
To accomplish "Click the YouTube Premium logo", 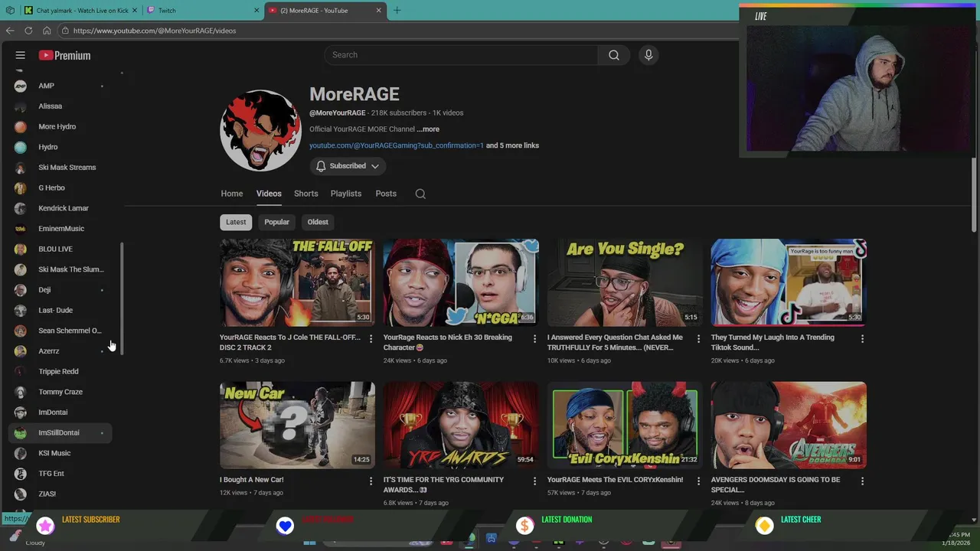I will click(x=64, y=55).
